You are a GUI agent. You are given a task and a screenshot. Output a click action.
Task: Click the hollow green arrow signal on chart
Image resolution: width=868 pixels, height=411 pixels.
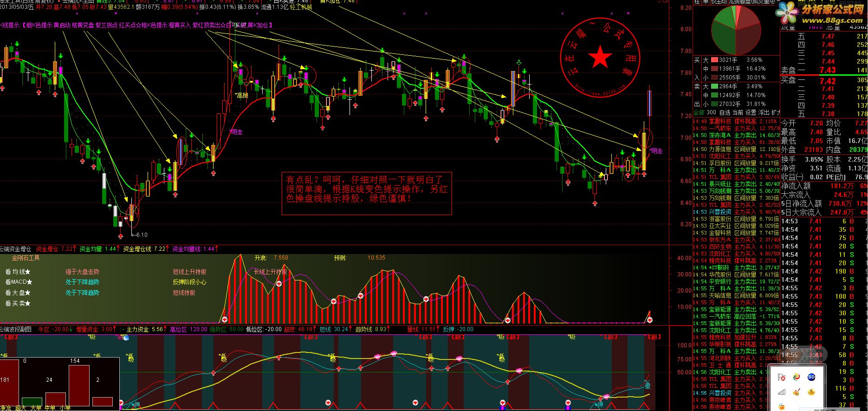pyautogui.click(x=519, y=63)
